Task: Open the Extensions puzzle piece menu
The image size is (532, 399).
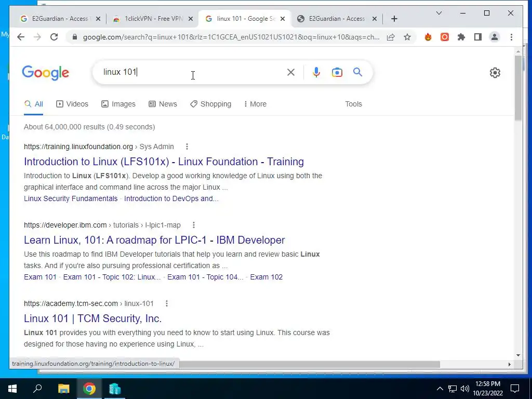Action: [461, 37]
